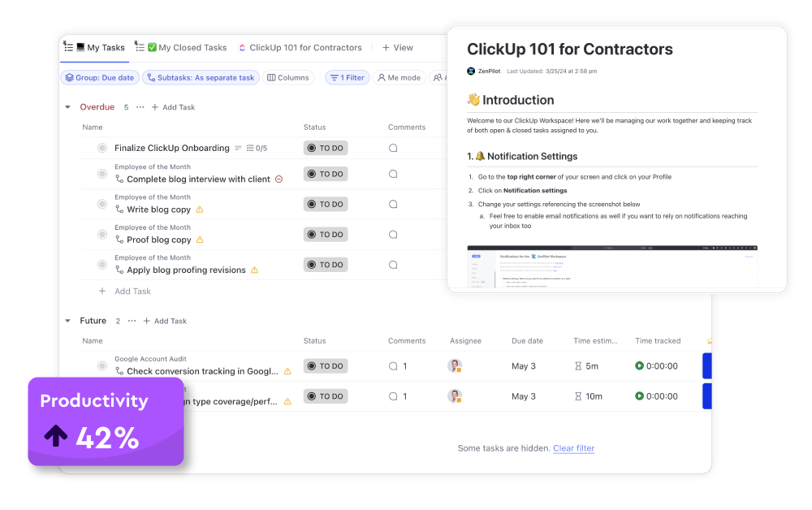The height and width of the screenshot is (510, 812).
Task: Mark Proof blog copy complete
Action: (x=102, y=235)
